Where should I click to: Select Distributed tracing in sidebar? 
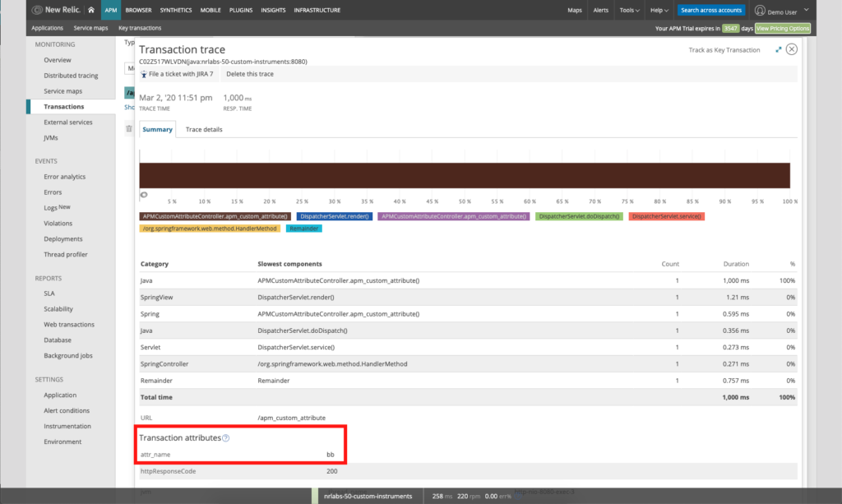[71, 76]
